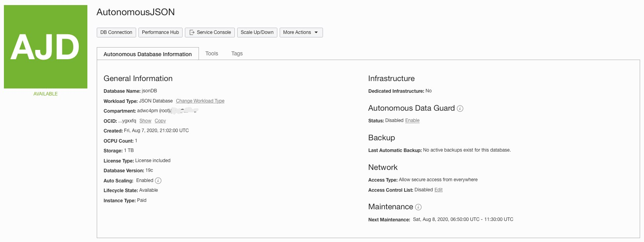Show the full OCID
The image size is (644, 242).
tap(145, 121)
